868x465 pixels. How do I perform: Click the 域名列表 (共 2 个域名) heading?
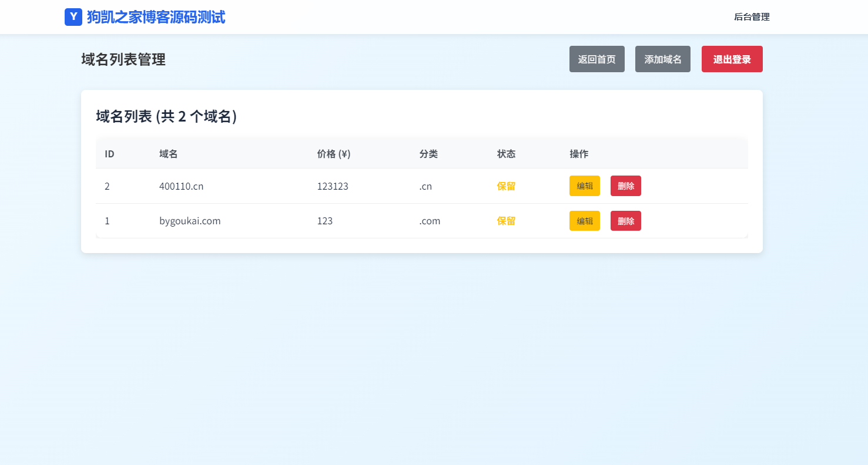pos(166,116)
